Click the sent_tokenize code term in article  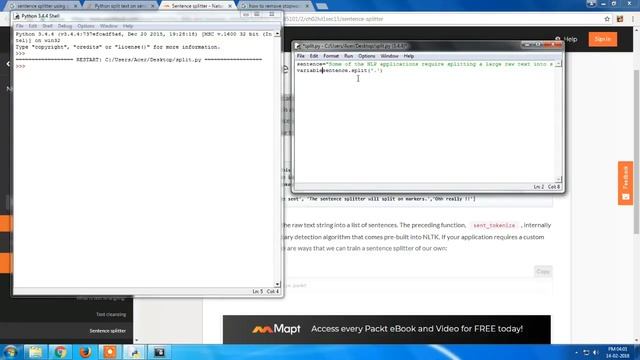coord(494,225)
